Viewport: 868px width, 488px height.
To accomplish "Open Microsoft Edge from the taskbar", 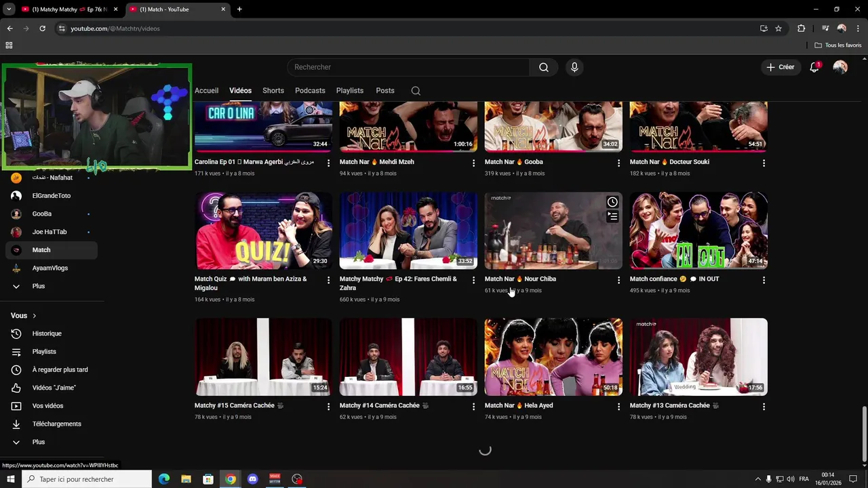I will [164, 479].
